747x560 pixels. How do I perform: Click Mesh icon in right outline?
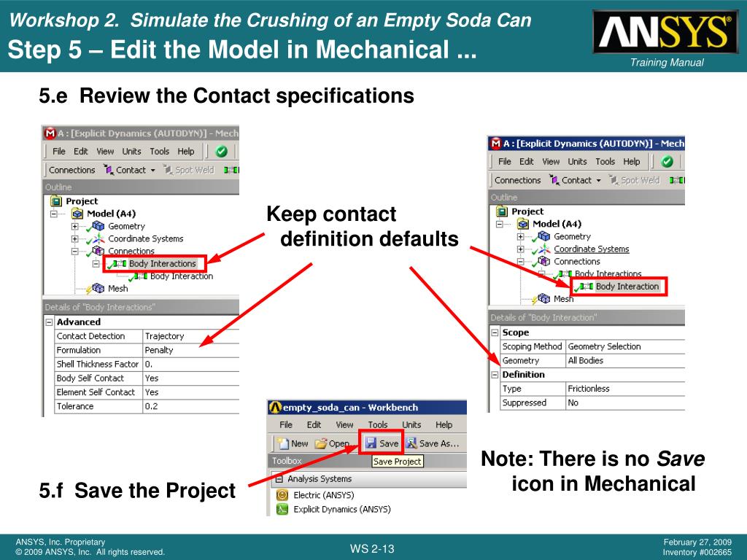tap(544, 298)
